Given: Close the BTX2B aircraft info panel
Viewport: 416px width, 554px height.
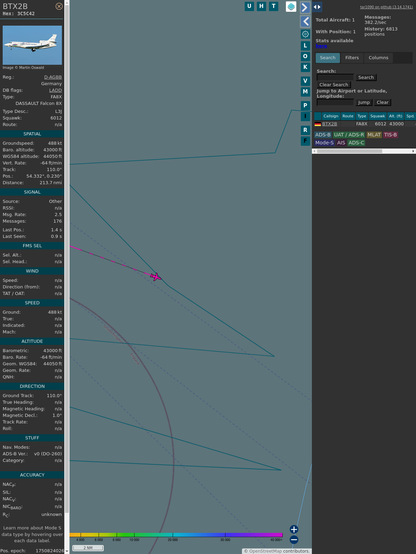Looking at the screenshot, I should click(x=59, y=6).
